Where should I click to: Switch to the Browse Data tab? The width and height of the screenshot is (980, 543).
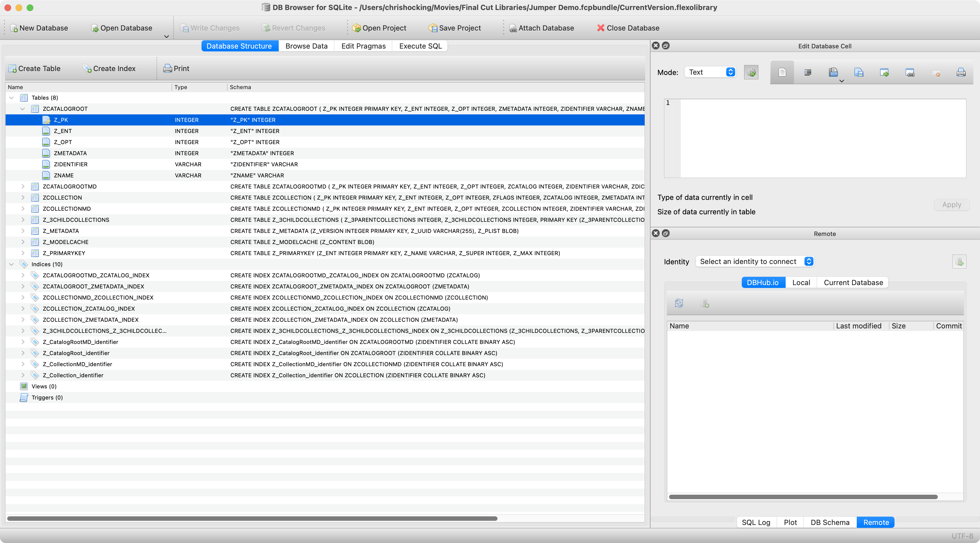(306, 46)
